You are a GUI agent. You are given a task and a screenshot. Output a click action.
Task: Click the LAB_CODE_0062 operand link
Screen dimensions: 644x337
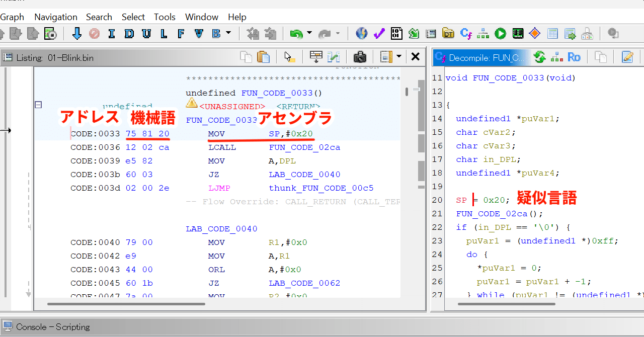[x=304, y=283]
